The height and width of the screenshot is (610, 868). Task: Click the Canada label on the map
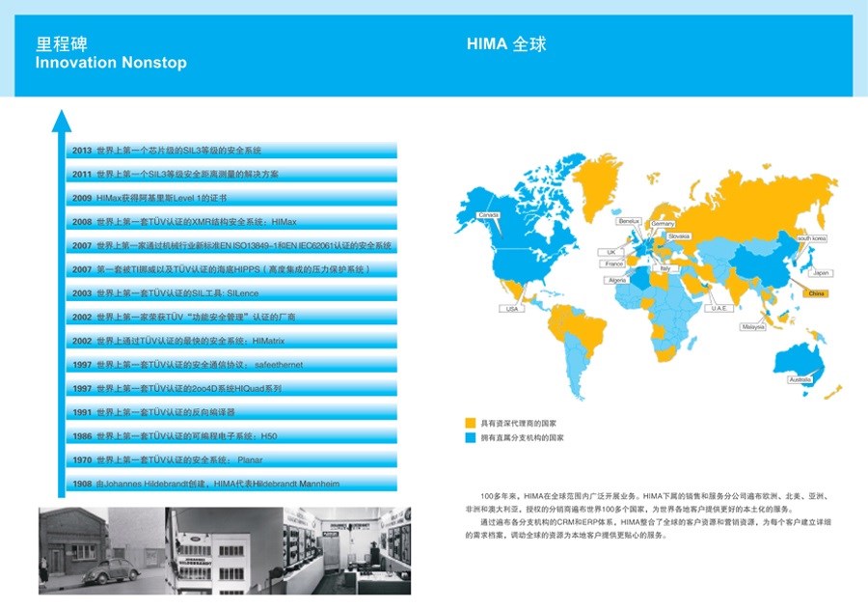[x=488, y=214]
